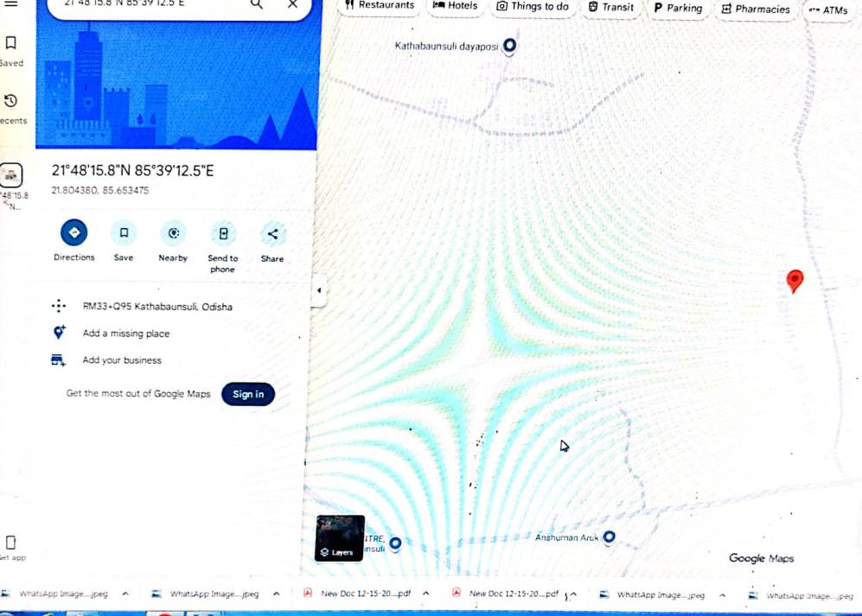Viewport: 862px width, 616px height.
Task: Click the red dropped pin marker
Action: [795, 280]
